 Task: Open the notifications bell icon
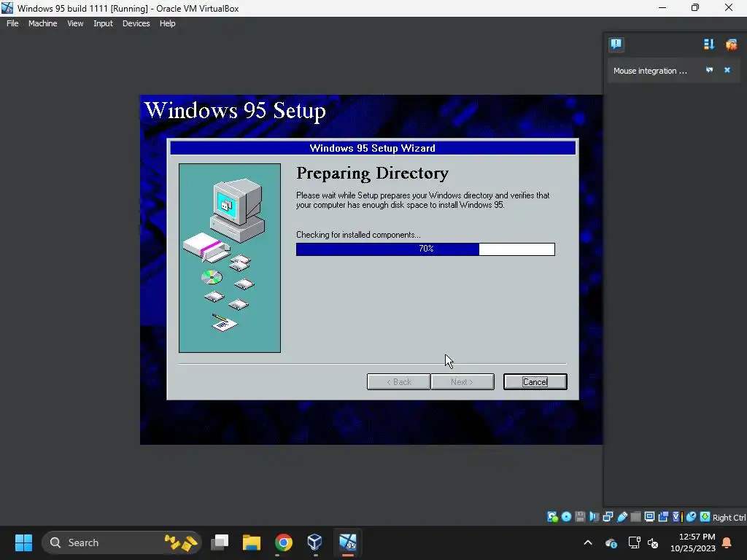tap(727, 542)
